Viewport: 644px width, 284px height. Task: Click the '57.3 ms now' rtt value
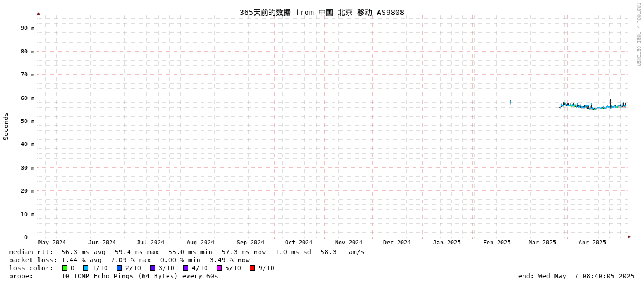tap(244, 252)
